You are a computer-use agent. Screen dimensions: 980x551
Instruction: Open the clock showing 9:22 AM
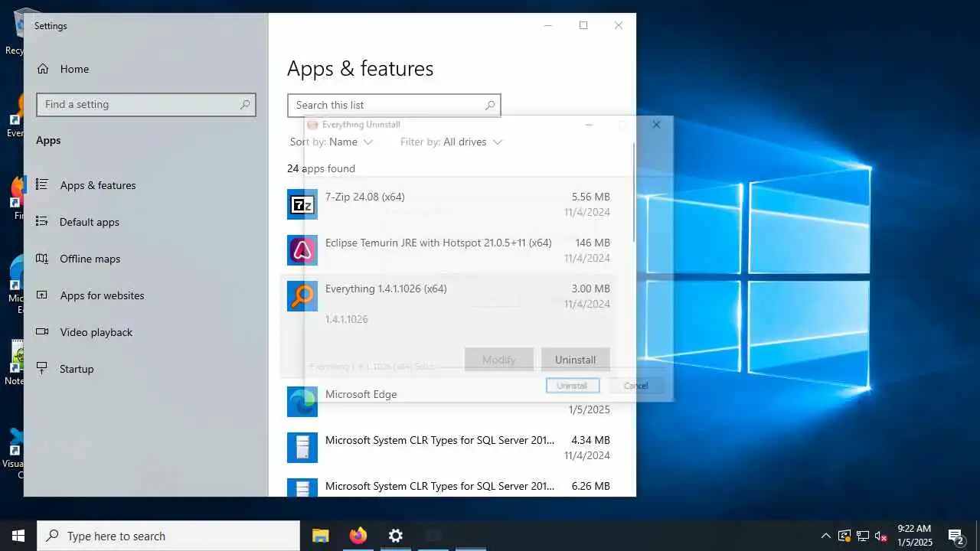(x=914, y=536)
